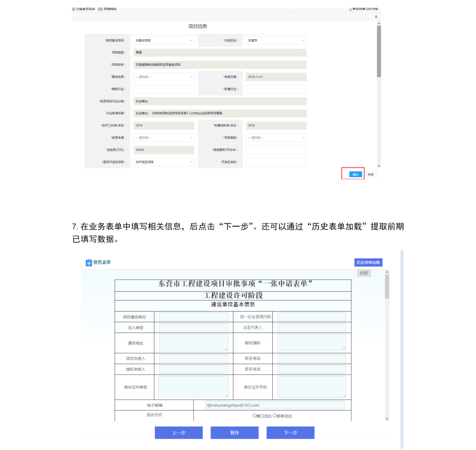The height and width of the screenshot is (450, 476).
Task: Click the 身份证件类型 text area
Action: click(193, 387)
